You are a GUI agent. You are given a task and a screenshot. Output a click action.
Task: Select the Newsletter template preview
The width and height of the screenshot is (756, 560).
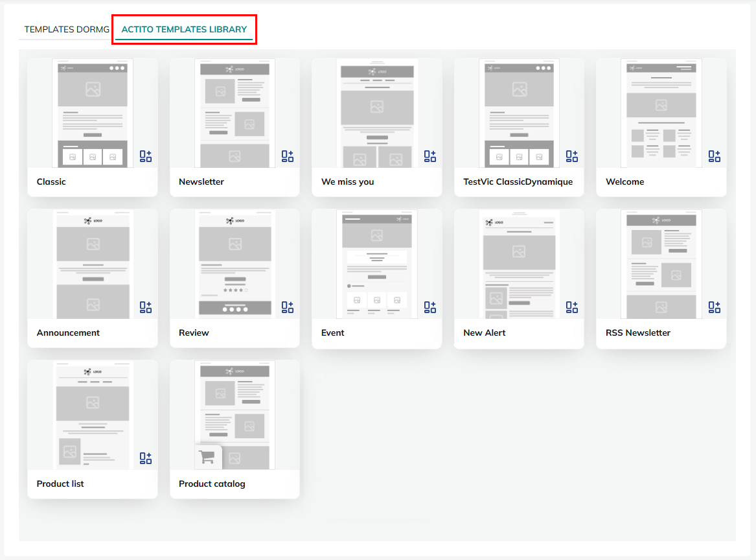[x=235, y=113]
